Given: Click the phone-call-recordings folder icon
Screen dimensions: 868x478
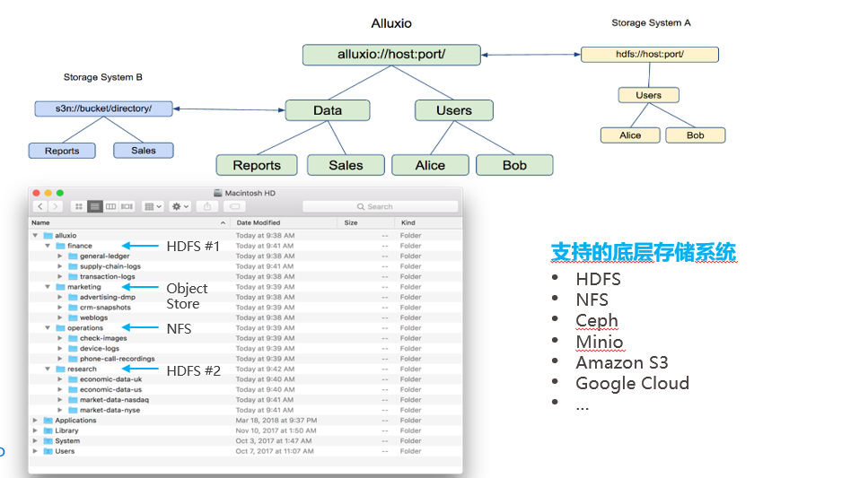Looking at the screenshot, I should (73, 359).
